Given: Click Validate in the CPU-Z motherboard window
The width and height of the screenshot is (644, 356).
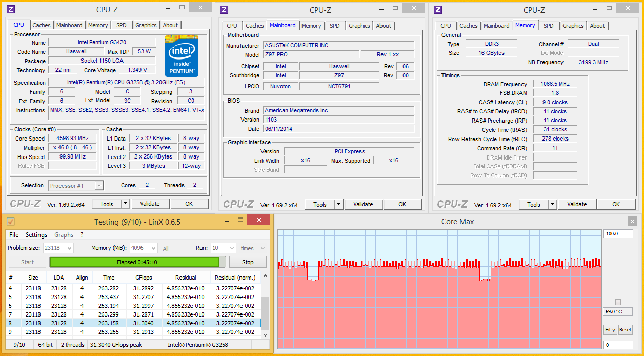Looking at the screenshot, I should [363, 204].
